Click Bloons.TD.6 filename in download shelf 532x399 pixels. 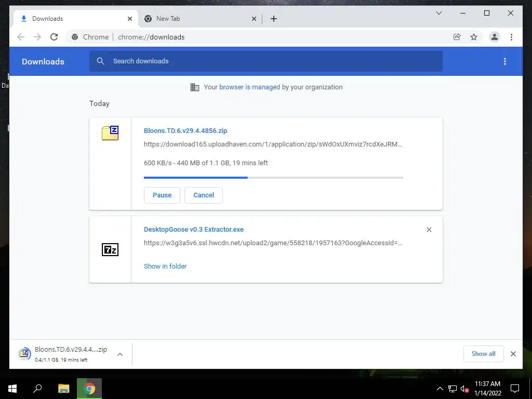point(71,350)
